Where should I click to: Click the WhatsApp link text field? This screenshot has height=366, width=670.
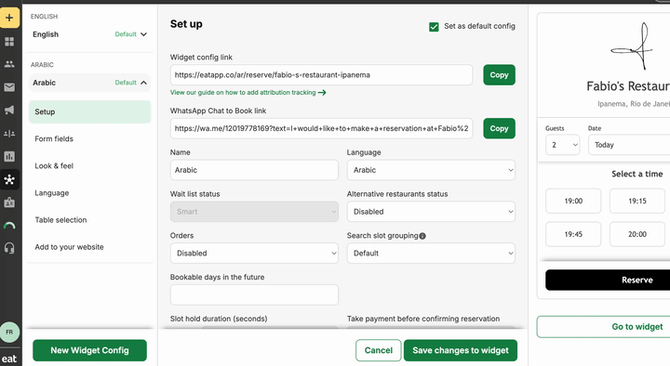[321, 128]
